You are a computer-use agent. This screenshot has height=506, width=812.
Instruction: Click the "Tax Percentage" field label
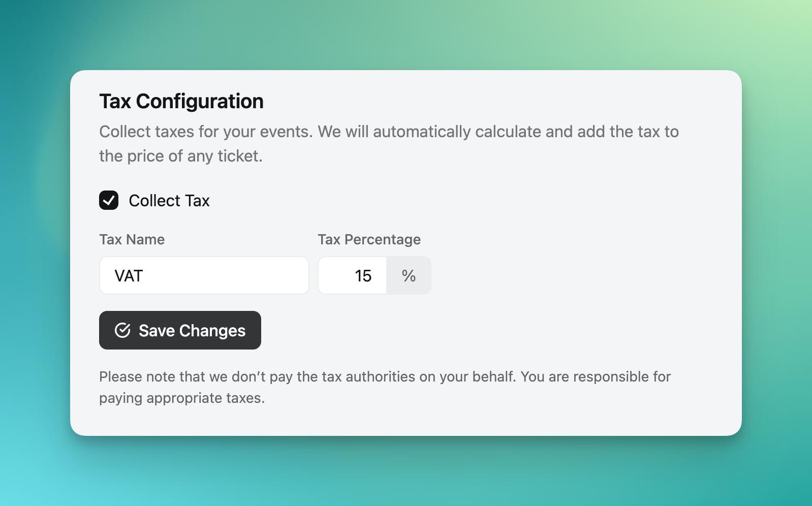[x=369, y=239]
